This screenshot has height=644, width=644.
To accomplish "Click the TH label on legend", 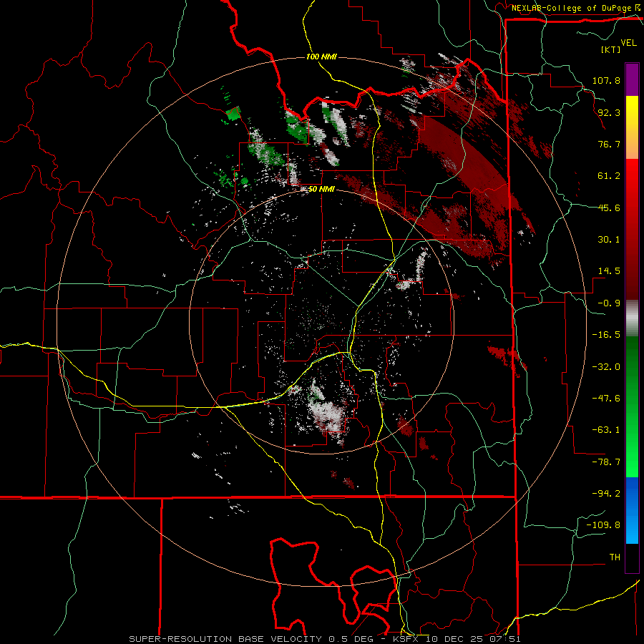I will [x=615, y=557].
